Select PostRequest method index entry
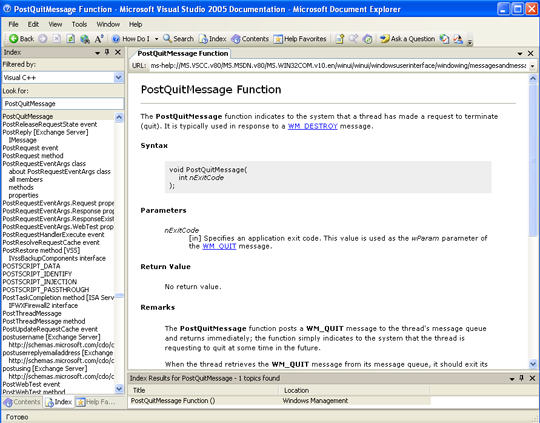The height and width of the screenshot is (423, 540). (33, 156)
